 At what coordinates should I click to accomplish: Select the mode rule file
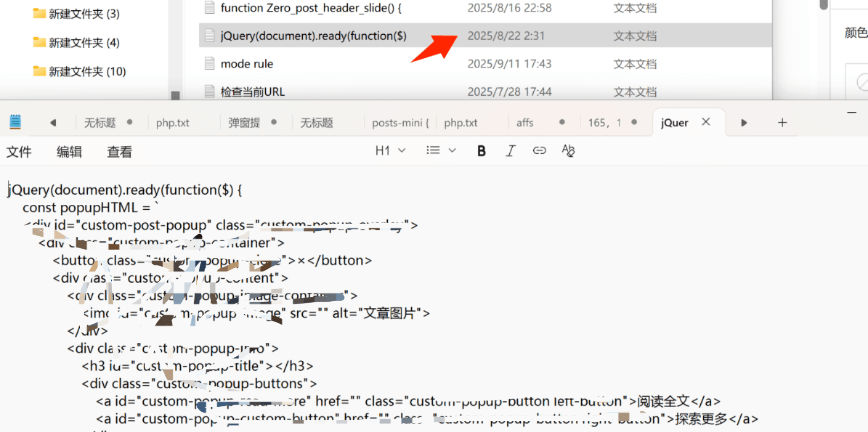(246, 64)
